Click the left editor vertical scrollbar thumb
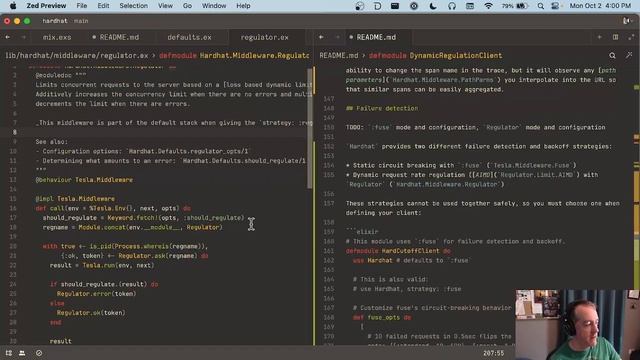The width and height of the screenshot is (640, 360). [310, 129]
